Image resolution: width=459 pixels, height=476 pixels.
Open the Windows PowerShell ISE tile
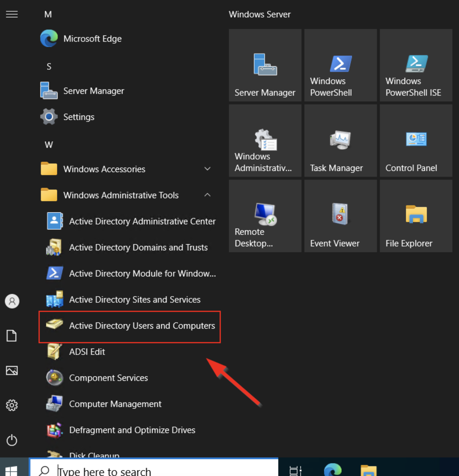pyautogui.click(x=416, y=65)
